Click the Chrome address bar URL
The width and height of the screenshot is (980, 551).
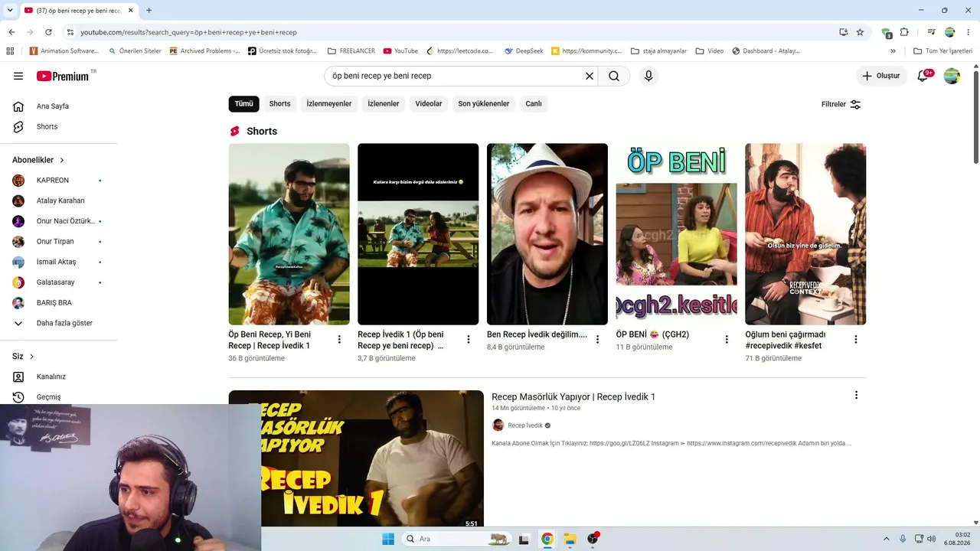pos(188,32)
